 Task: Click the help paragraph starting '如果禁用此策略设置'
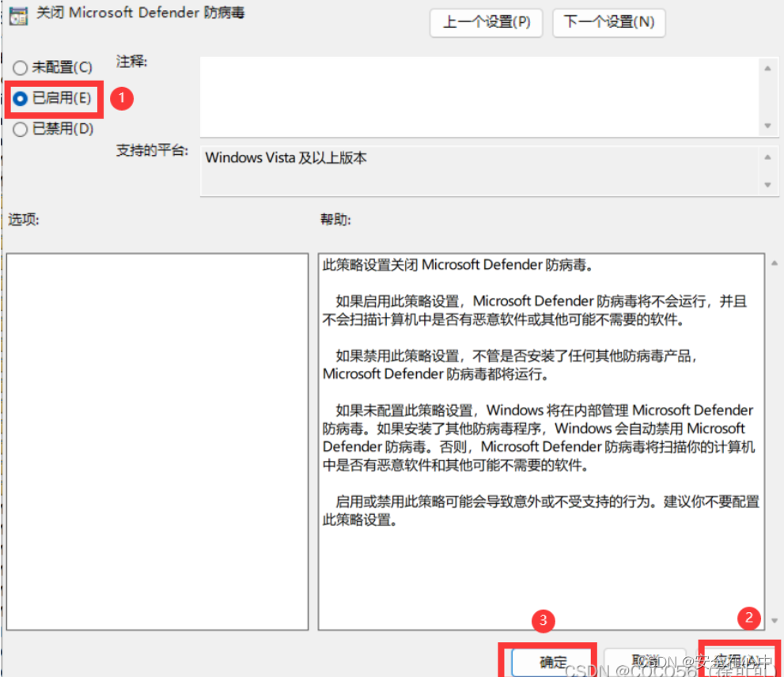(510, 365)
